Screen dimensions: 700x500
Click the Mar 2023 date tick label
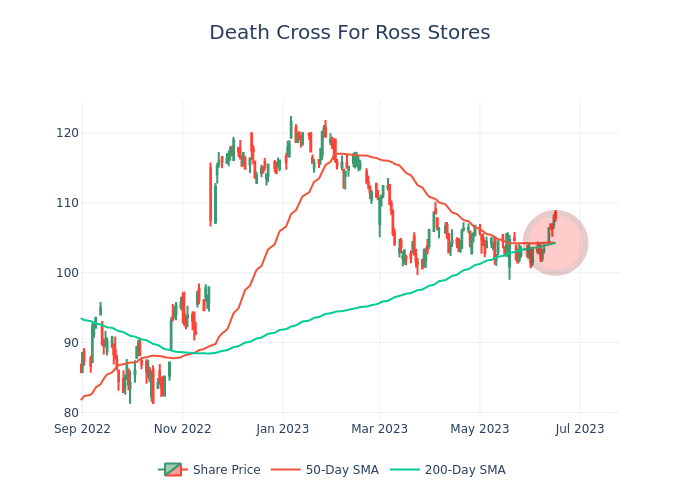coord(380,429)
